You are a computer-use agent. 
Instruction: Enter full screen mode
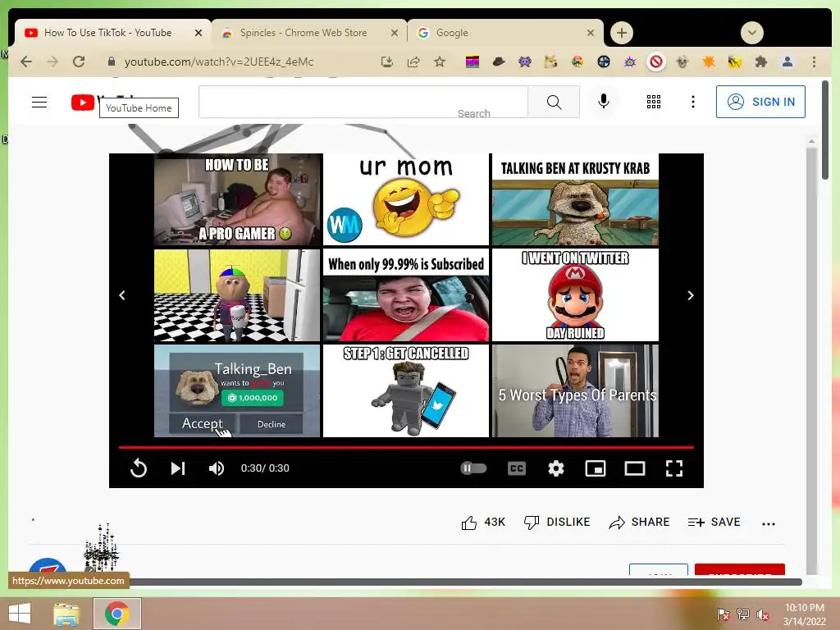click(x=674, y=468)
